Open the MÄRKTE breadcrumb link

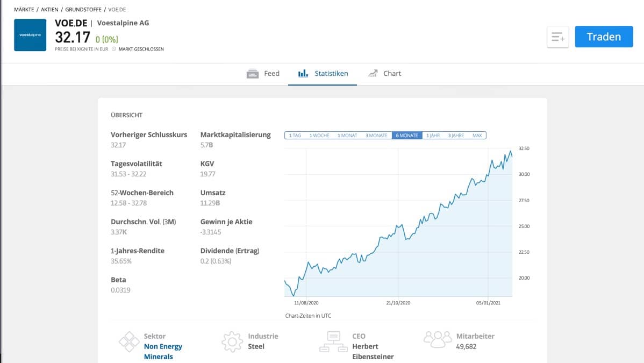click(x=24, y=10)
